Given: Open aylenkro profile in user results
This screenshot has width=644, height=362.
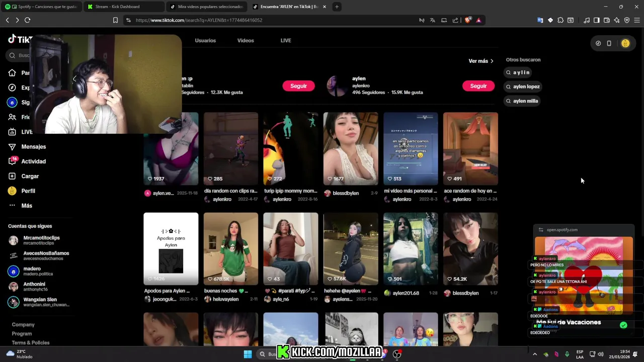Looking at the screenshot, I should 375,85.
